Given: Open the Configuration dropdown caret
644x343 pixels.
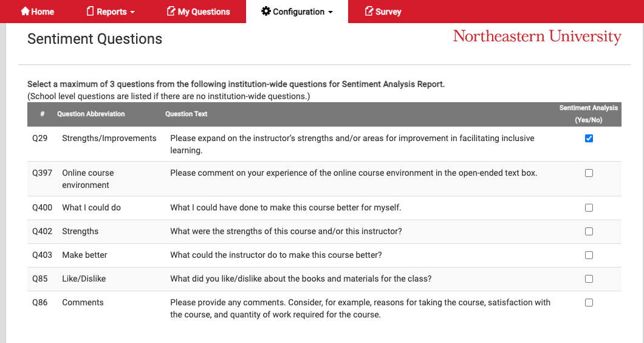Looking at the screenshot, I should (331, 12).
